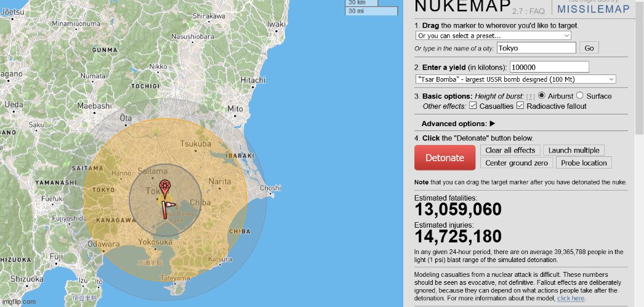
Task: Click the Katsura label on the map
Action: pos(220,259)
